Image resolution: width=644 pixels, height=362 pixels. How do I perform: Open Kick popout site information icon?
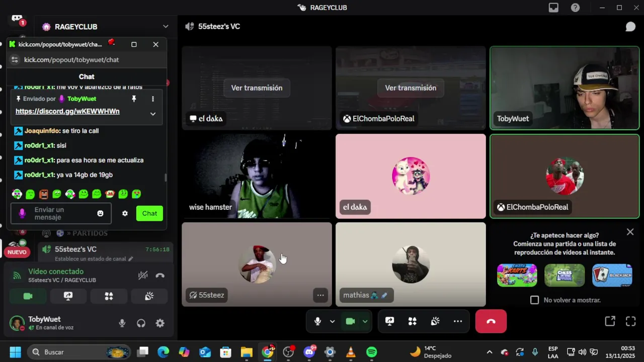pyautogui.click(x=15, y=59)
